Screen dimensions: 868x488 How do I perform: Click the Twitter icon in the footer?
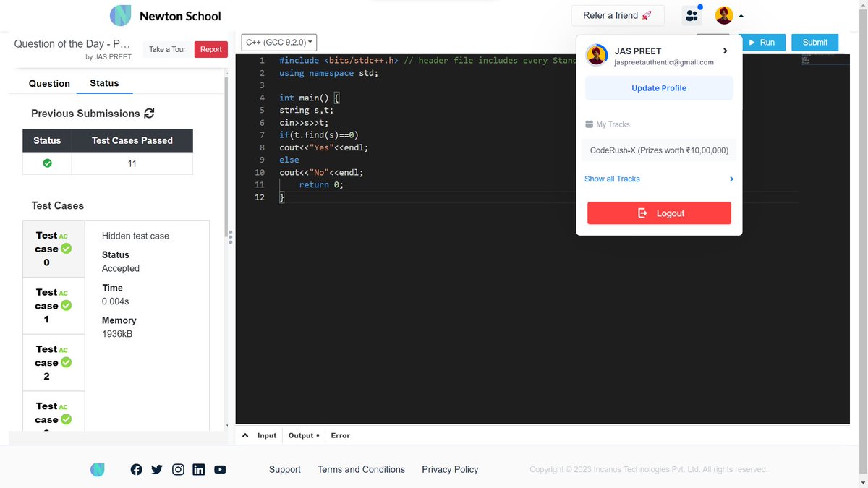pyautogui.click(x=157, y=469)
